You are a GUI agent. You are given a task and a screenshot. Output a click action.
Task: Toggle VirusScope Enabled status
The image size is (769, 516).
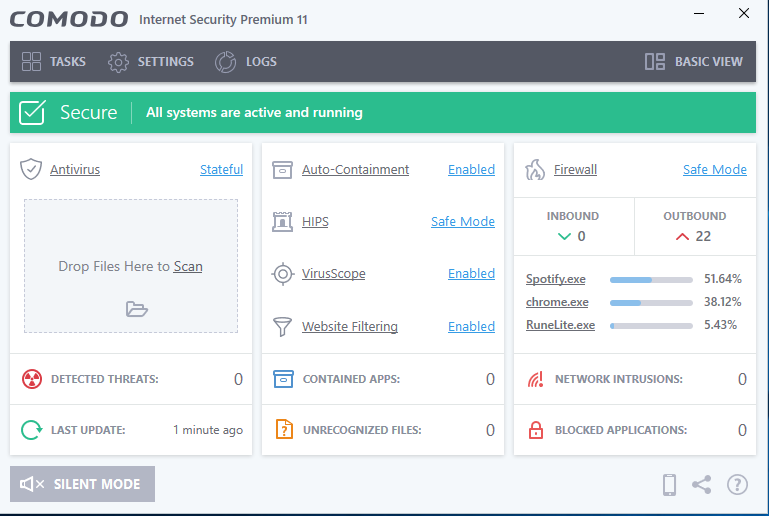coord(471,273)
